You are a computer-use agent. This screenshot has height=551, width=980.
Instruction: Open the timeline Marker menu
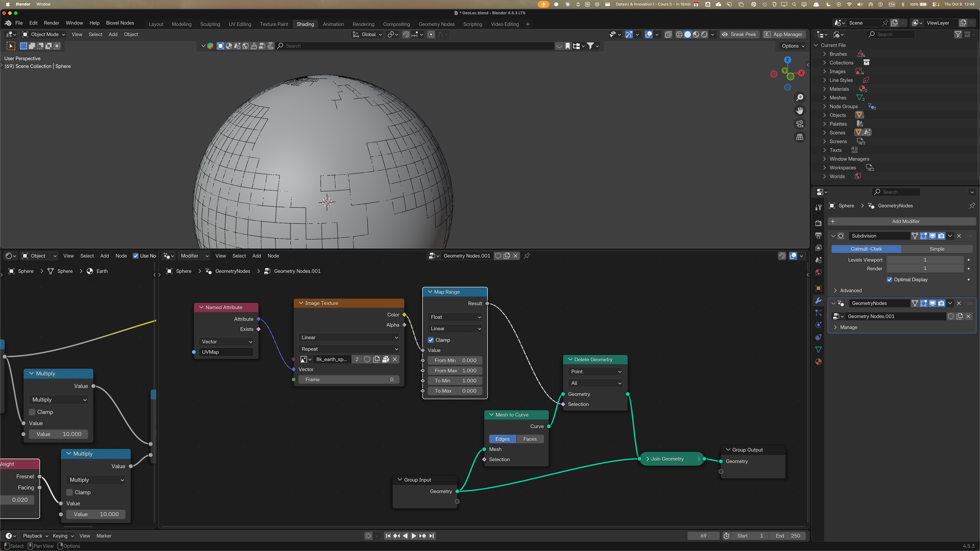click(x=104, y=536)
